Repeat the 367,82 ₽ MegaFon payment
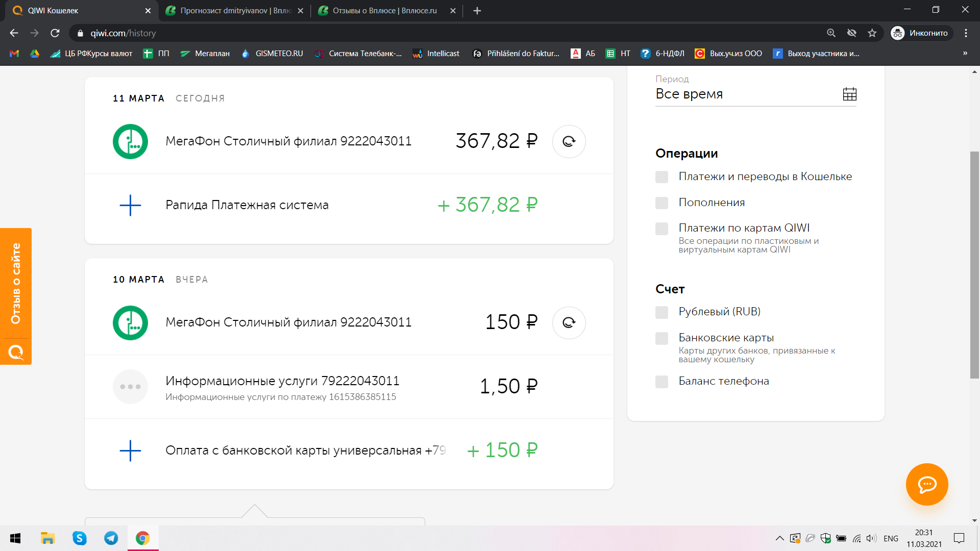980x551 pixels. click(569, 141)
